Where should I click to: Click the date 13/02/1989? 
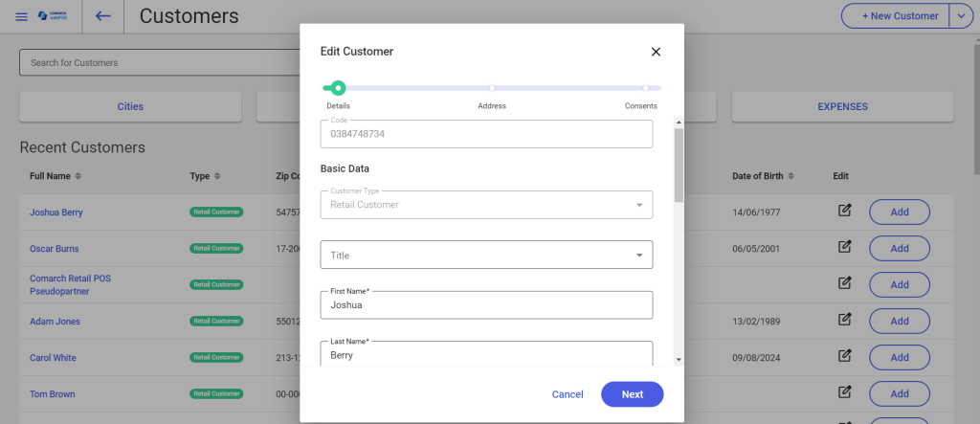[x=756, y=322]
